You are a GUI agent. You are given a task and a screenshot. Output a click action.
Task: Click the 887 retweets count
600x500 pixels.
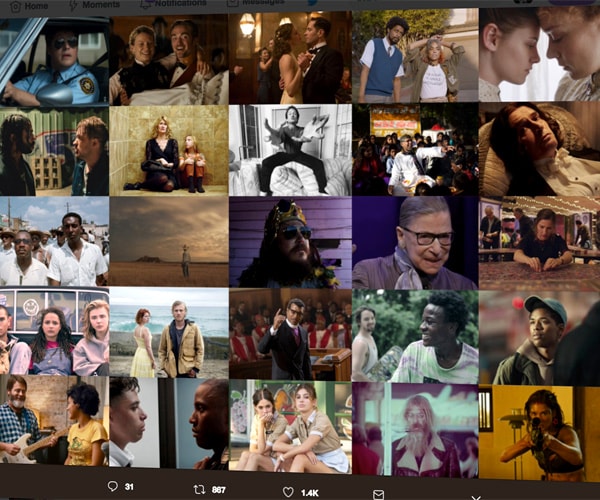218,490
